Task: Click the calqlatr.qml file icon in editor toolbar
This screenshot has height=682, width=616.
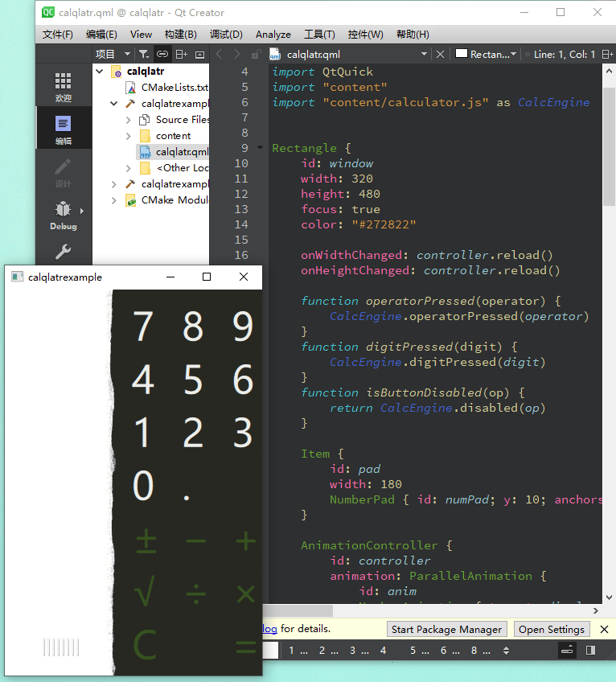Action: tap(275, 55)
